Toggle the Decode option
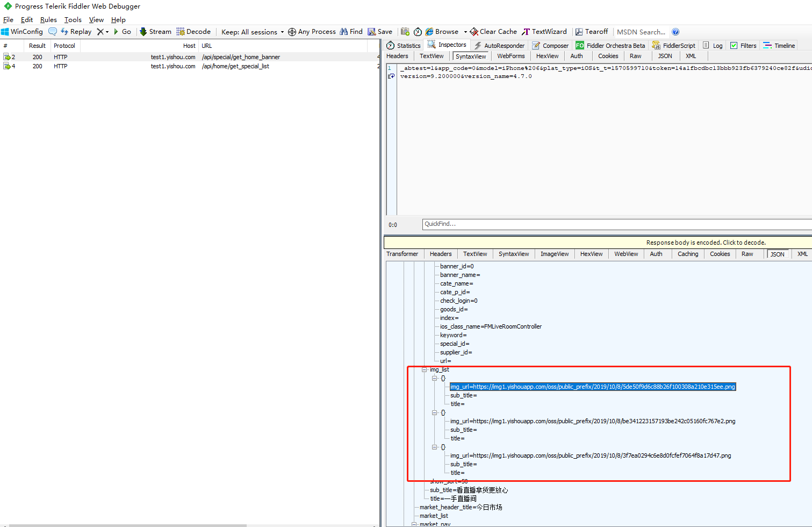Image resolution: width=812 pixels, height=527 pixels. point(193,32)
